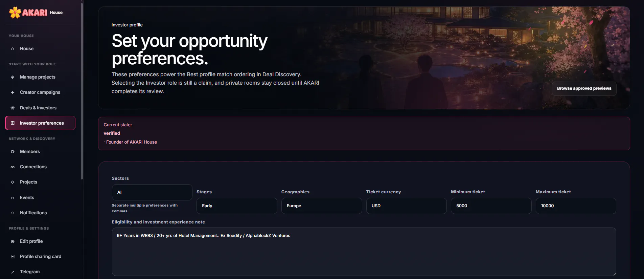Focus the Minimum ticket field
Screen dimensions: 644x279
click(x=491, y=206)
